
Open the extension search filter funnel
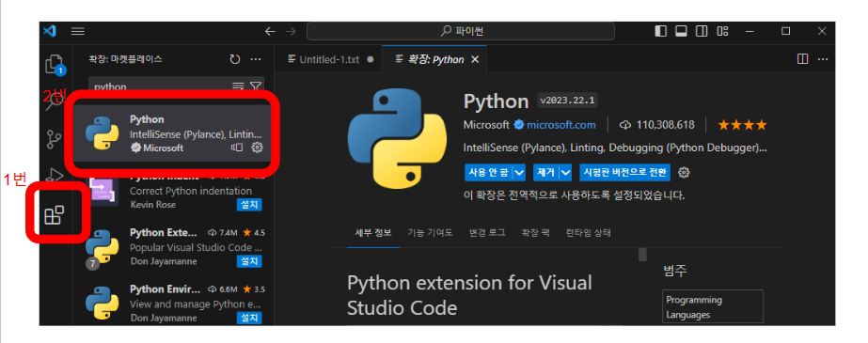coord(255,86)
